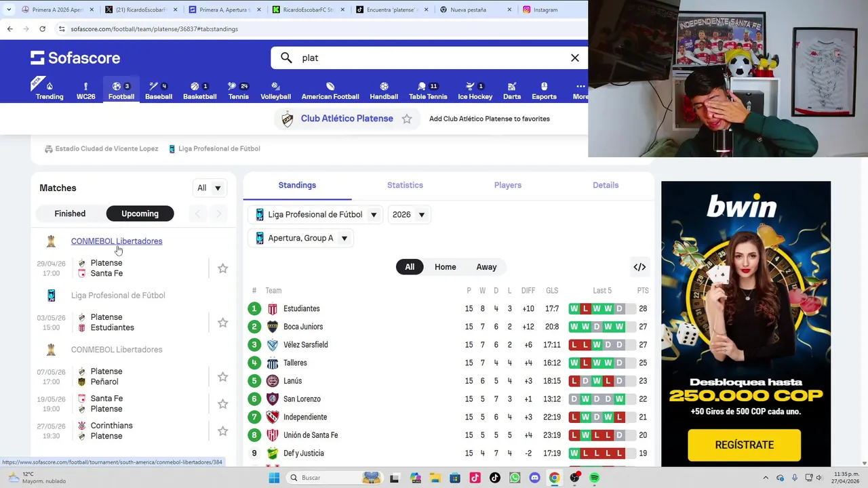The width and height of the screenshot is (868, 488).
Task: Click the Club Atlético Platense team name
Action: click(347, 119)
